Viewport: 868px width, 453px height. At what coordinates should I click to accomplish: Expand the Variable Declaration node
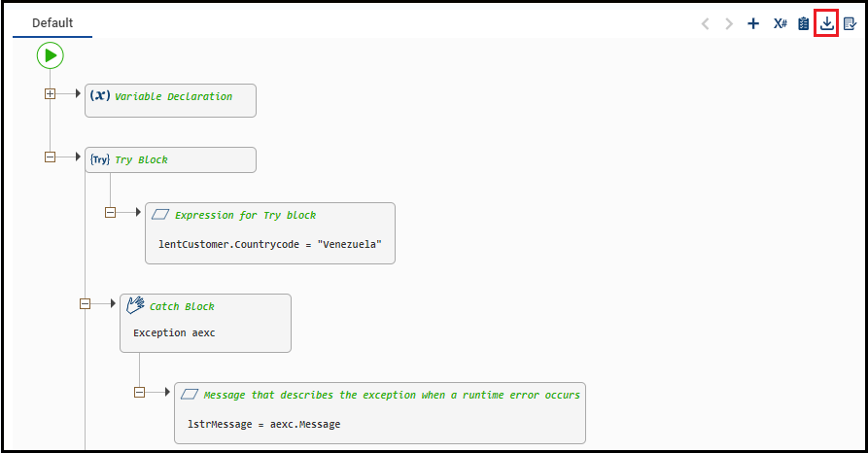tap(51, 94)
